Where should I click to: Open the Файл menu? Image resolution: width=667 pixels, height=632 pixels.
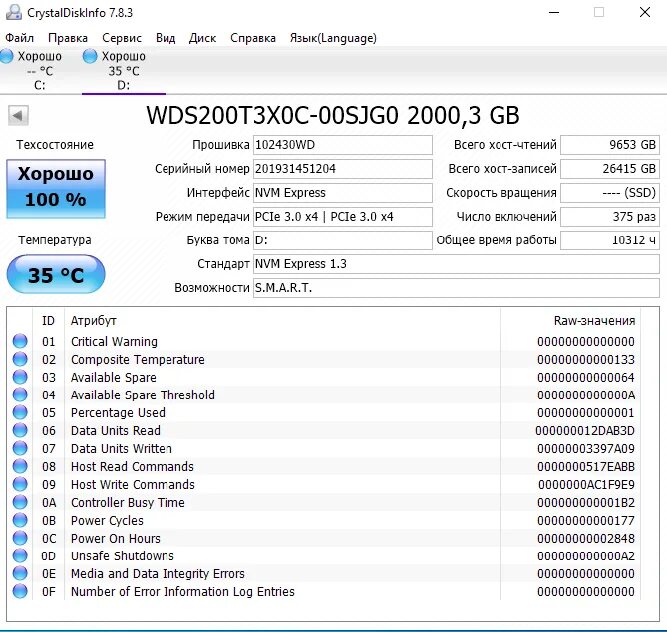pos(19,38)
